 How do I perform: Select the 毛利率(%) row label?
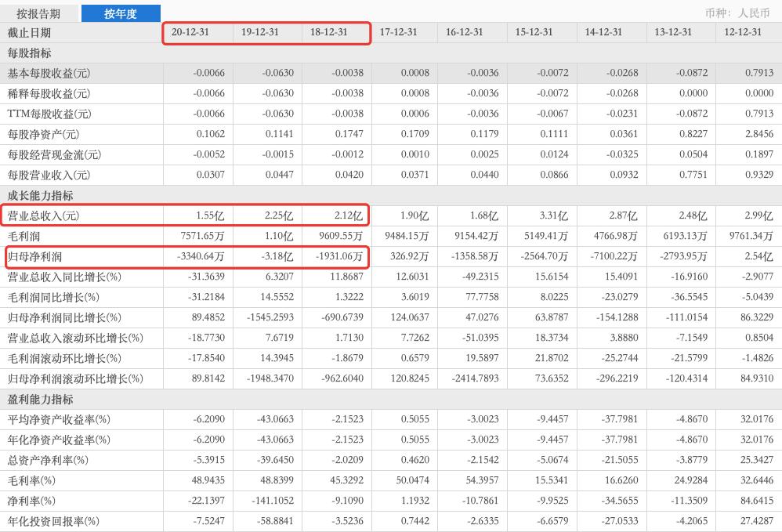click(x=31, y=480)
